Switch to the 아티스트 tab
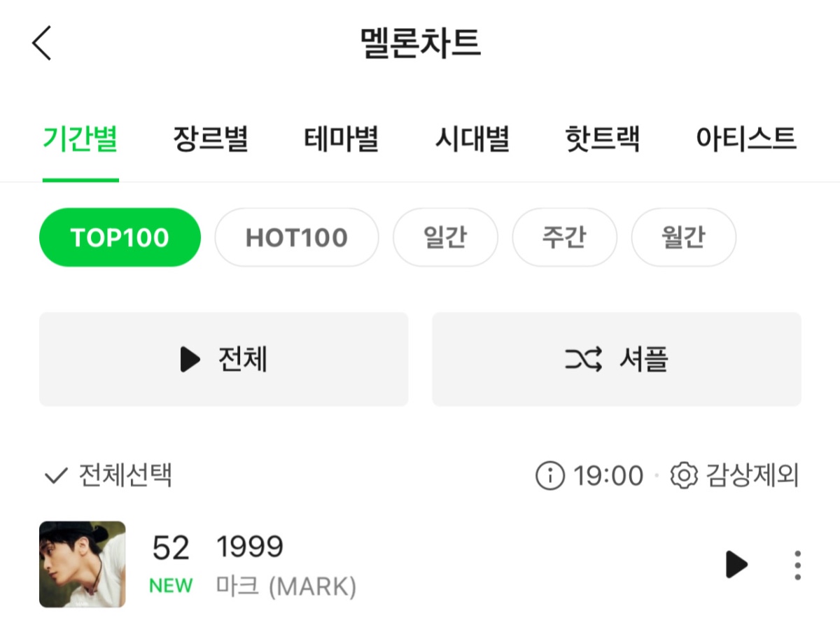Viewport: 840px width, 632px height. (746, 139)
